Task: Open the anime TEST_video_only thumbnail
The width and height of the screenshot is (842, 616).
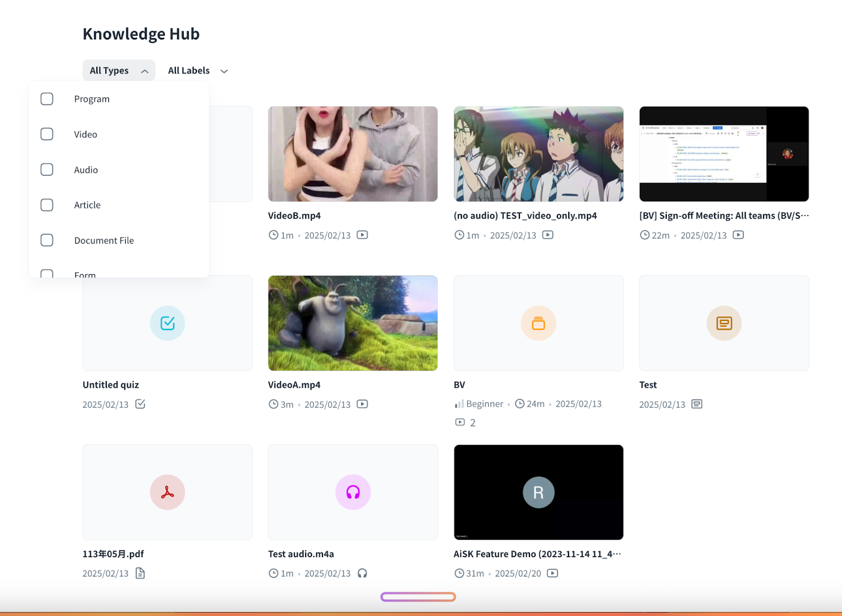Action: 538,154
